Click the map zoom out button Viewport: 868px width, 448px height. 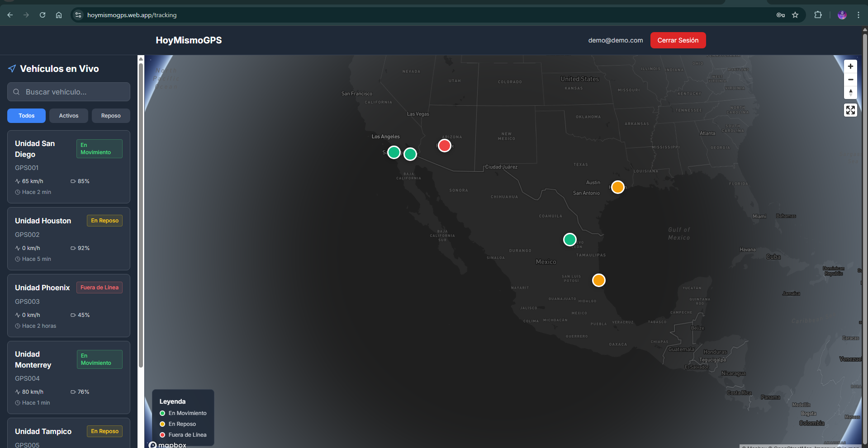click(x=850, y=80)
